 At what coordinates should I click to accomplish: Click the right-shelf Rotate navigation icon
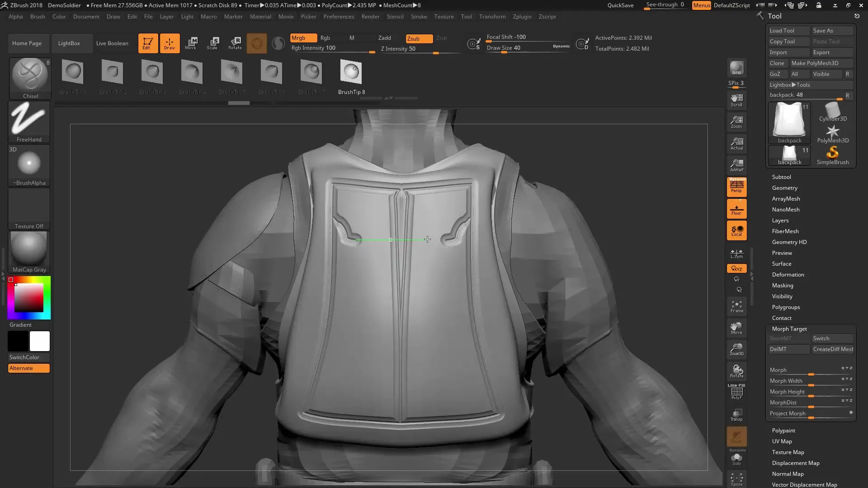pos(736,371)
